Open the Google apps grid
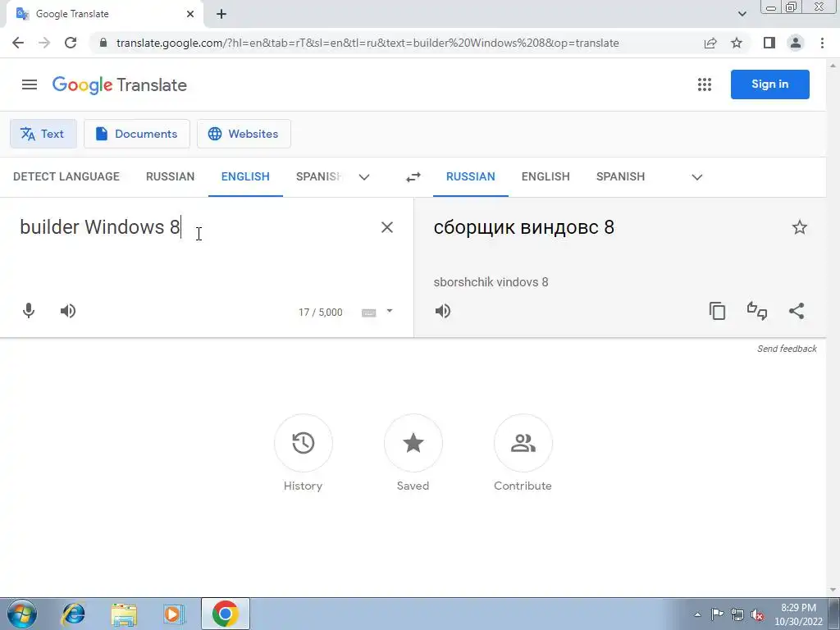Screen dimensions: 840x630 pos(705,84)
